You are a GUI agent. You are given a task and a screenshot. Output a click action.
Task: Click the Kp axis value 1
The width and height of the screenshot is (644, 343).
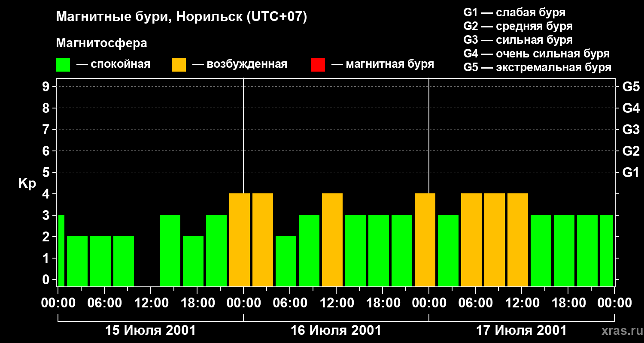(x=46, y=258)
